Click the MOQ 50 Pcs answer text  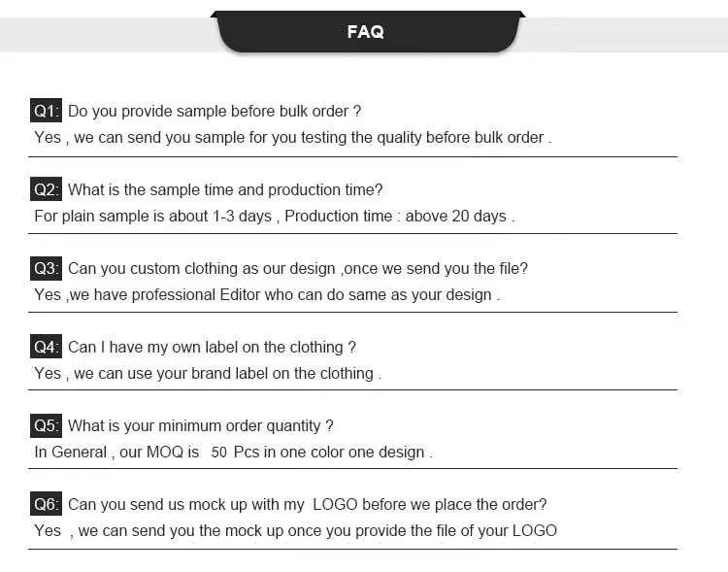[233, 453]
